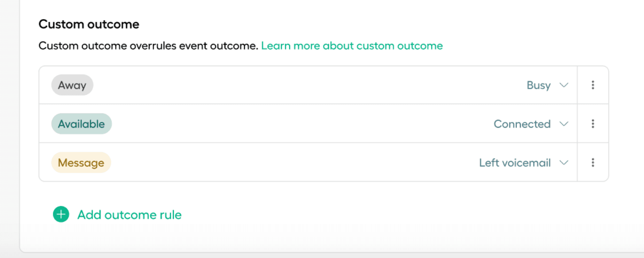Select the Message status chip
The image size is (644, 258).
tap(81, 162)
